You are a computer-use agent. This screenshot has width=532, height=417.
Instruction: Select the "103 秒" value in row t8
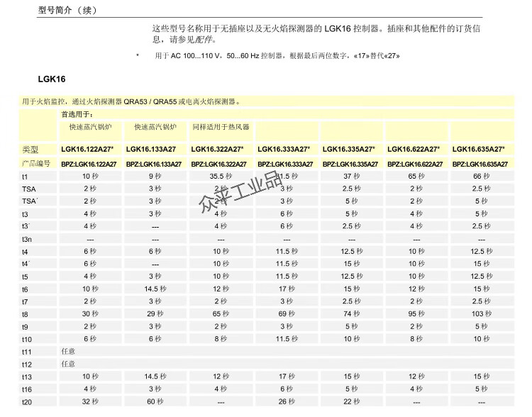(481, 313)
